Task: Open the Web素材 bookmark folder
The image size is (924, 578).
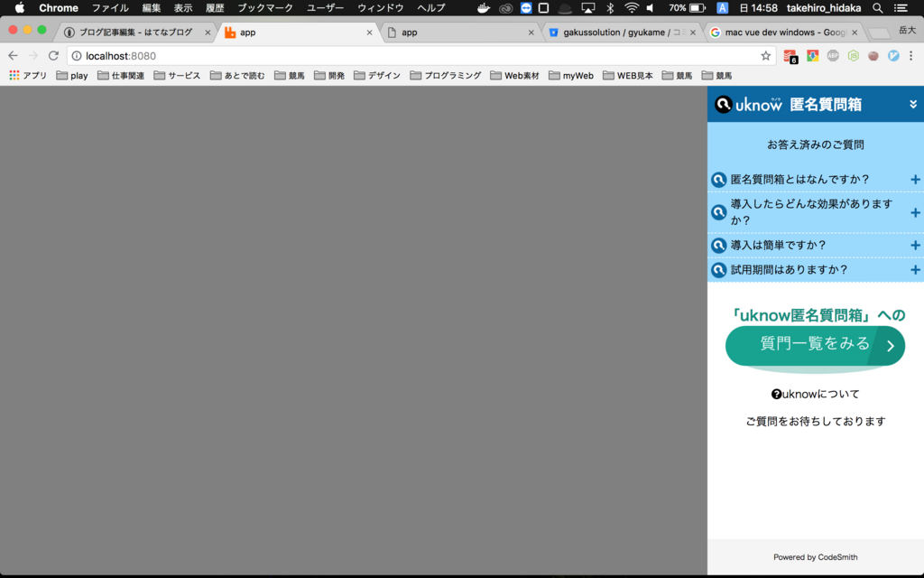Action: [x=514, y=76]
